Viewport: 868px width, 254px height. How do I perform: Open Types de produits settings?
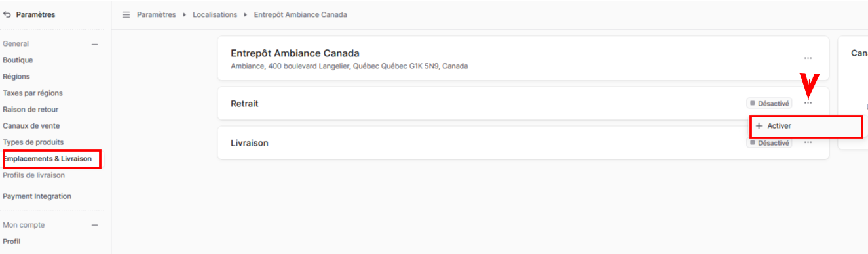coord(33,142)
